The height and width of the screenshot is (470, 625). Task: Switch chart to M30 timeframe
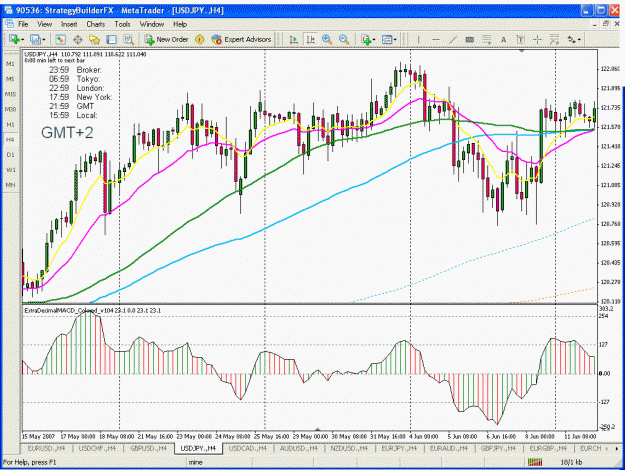click(x=10, y=109)
